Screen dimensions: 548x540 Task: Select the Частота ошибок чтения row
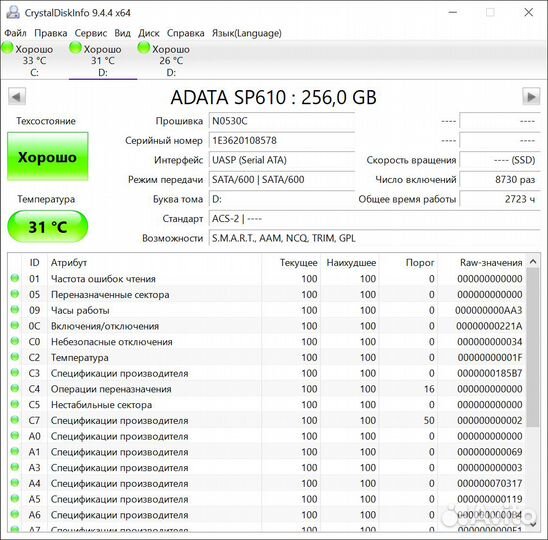pyautogui.click(x=267, y=279)
